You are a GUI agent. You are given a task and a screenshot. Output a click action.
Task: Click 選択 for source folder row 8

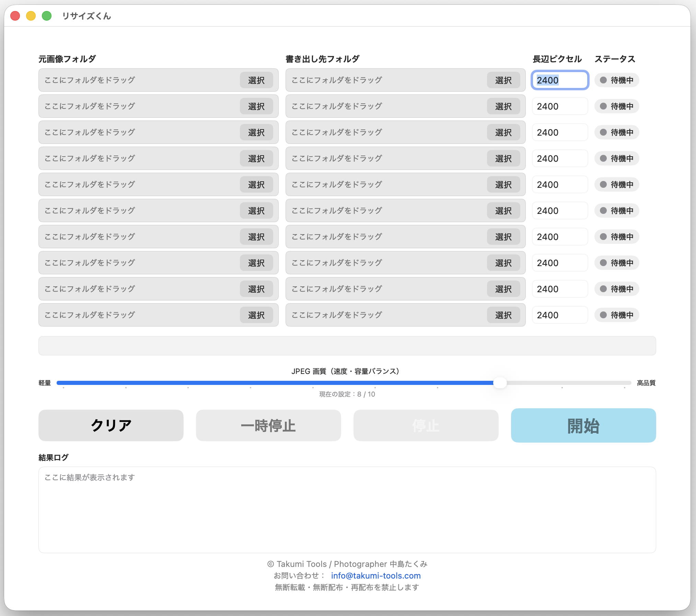coord(256,263)
